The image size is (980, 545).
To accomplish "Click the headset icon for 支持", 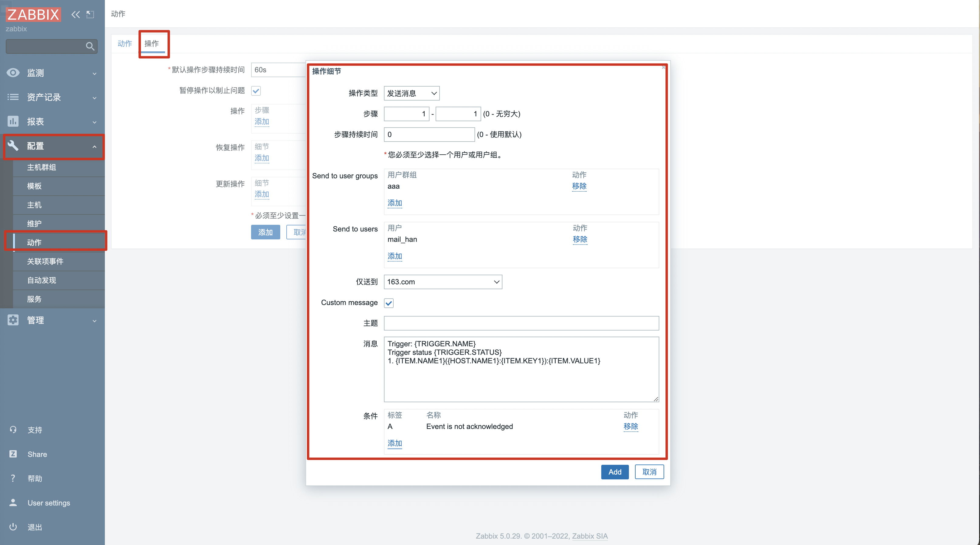I will point(13,429).
